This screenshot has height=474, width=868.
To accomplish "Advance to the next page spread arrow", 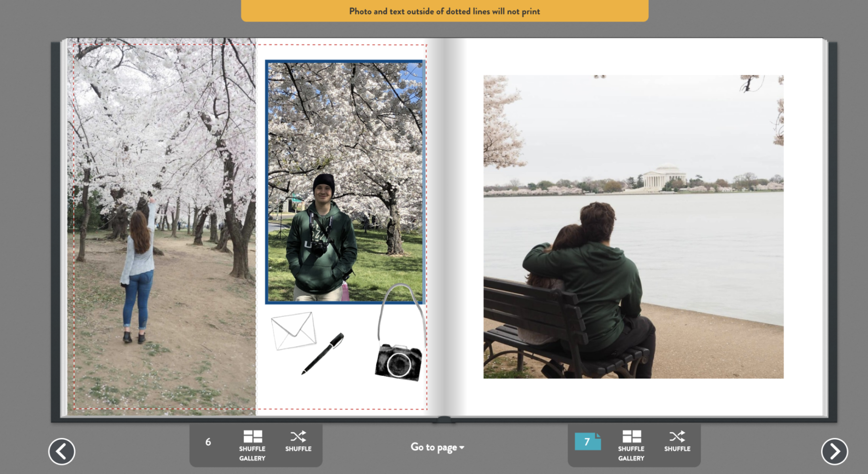I will pos(834,451).
